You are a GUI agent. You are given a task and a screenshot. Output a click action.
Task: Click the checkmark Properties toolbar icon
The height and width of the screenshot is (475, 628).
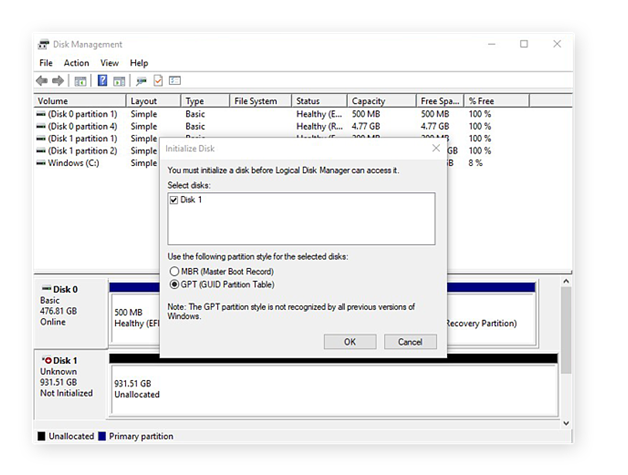click(158, 81)
